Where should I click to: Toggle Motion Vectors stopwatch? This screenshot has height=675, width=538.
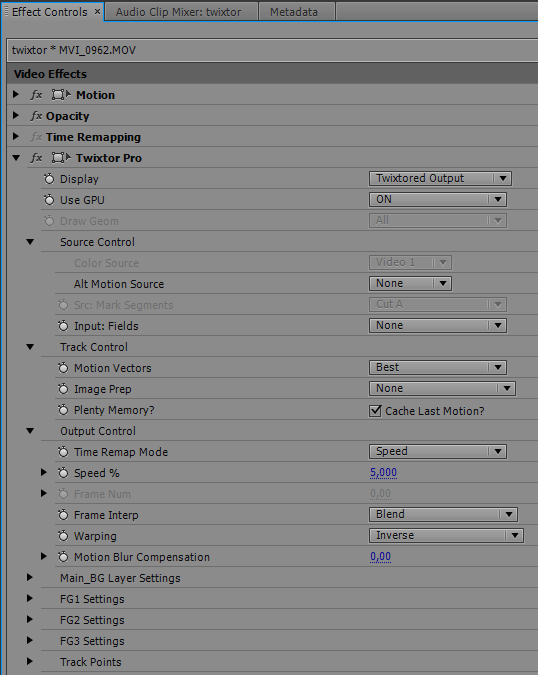pyautogui.click(x=63, y=368)
